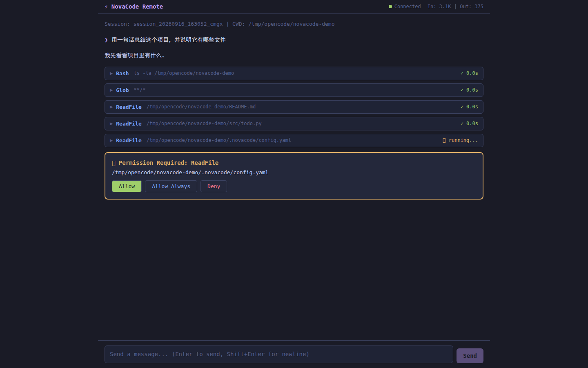The width and height of the screenshot is (588, 368).
Task: Click the NovaCode Remote title
Action: pos(137,7)
